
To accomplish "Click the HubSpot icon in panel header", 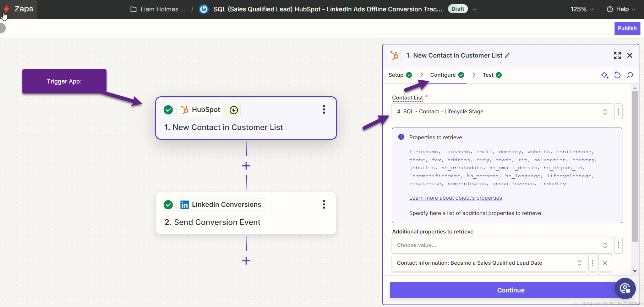I will pyautogui.click(x=394, y=55).
